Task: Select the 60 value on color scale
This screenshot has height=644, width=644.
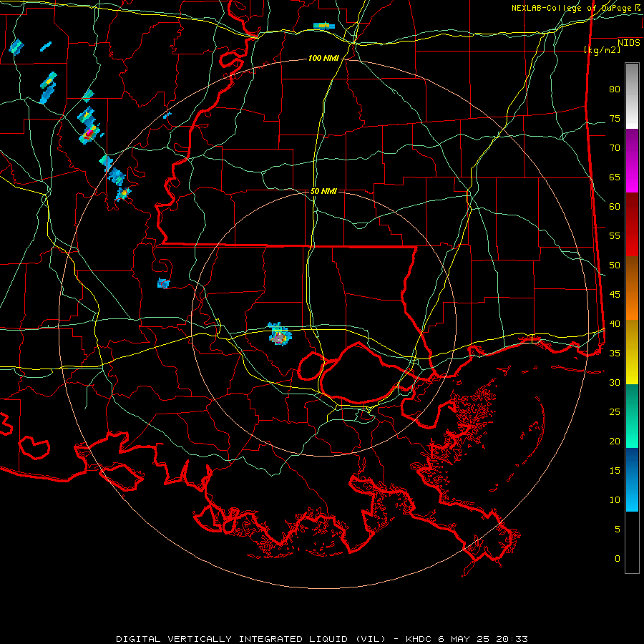Action: pyautogui.click(x=615, y=207)
